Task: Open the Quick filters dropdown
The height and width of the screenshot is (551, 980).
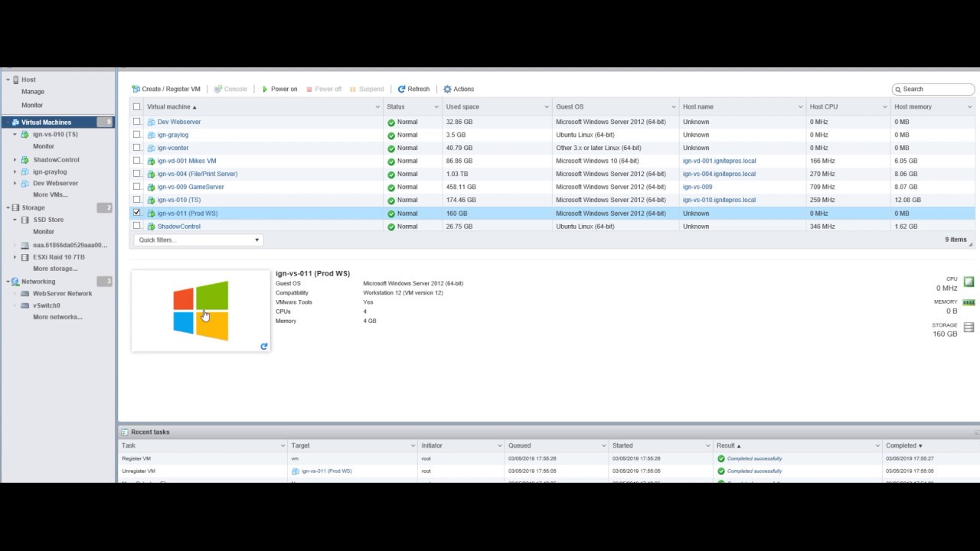Action: [199, 240]
